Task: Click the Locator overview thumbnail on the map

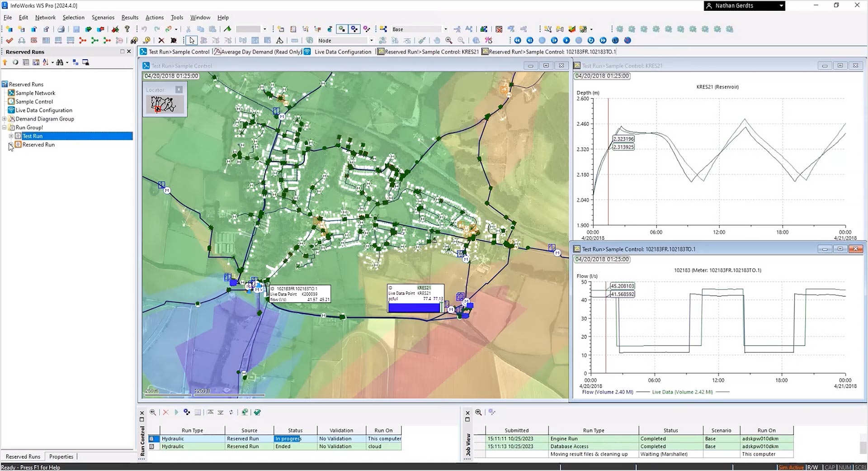Action: [x=164, y=104]
